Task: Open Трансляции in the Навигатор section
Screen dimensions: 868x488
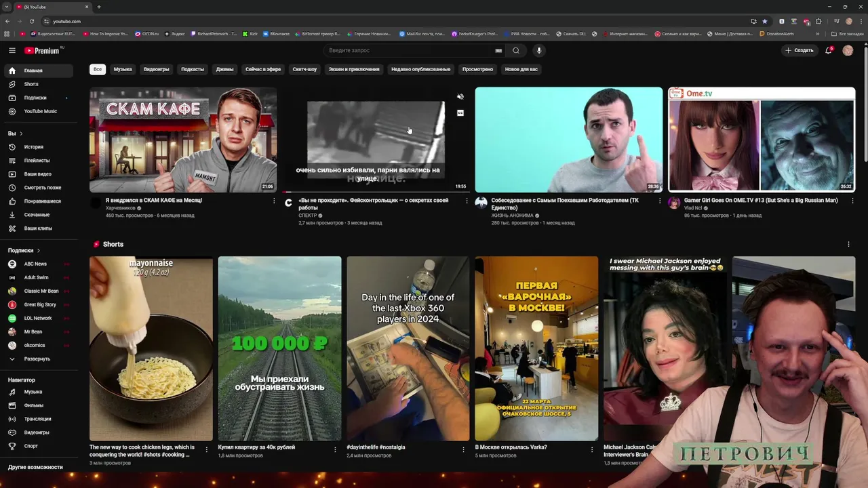Action: (39, 419)
